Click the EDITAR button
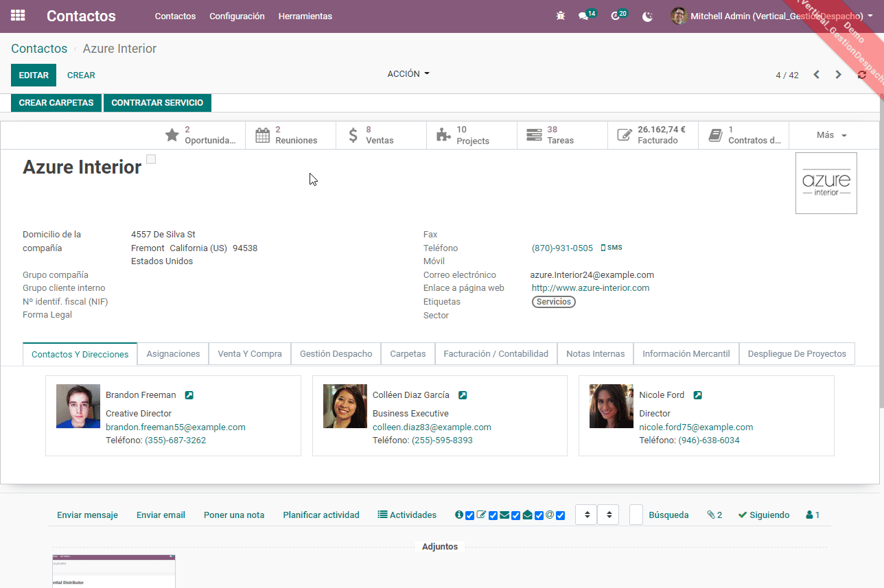884x588 pixels. [34, 75]
